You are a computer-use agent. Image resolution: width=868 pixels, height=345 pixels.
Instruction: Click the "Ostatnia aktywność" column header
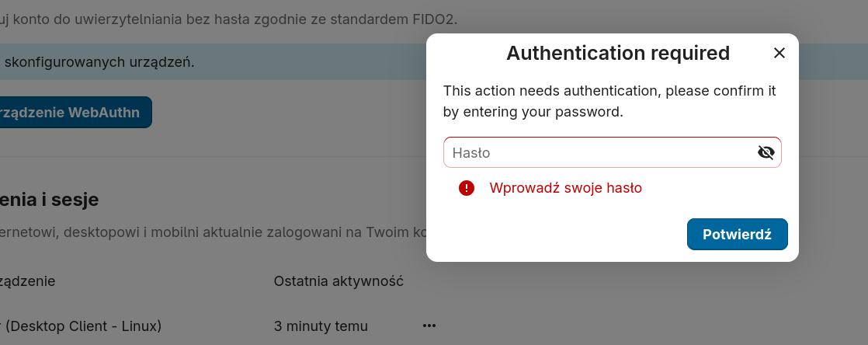click(339, 281)
